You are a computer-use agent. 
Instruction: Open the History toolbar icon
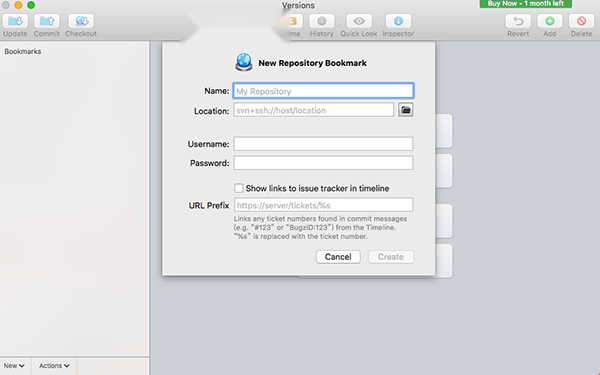coord(321,21)
